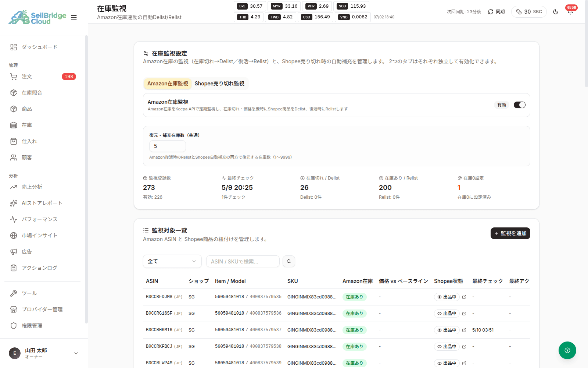Image resolution: width=588 pixels, height=368 pixels.
Task: Switch to Shopee売り切れ監視 tab
Action: tap(219, 84)
